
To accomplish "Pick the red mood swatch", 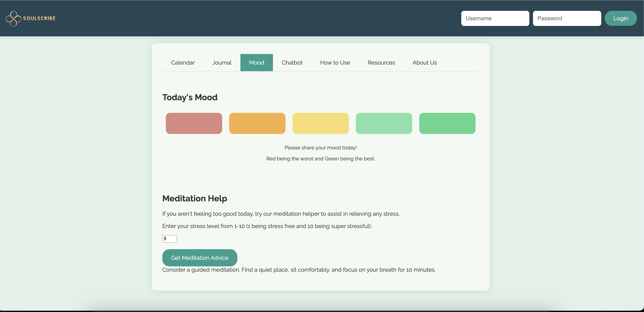I will (x=194, y=123).
